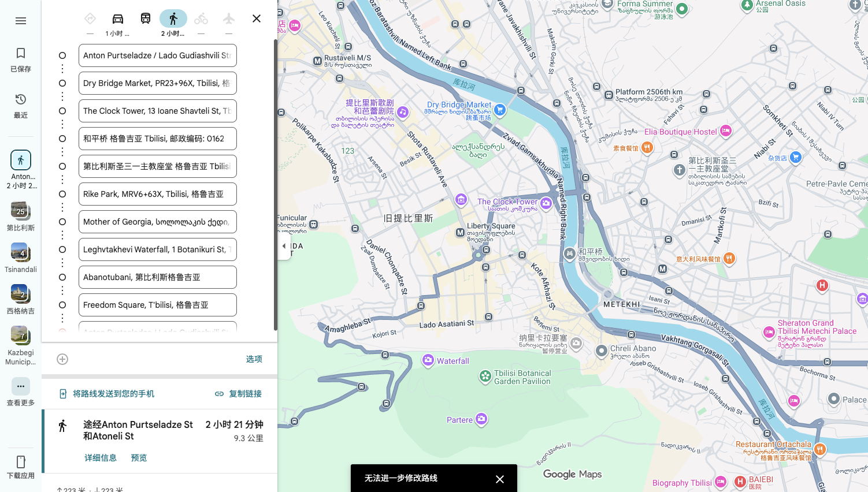The height and width of the screenshot is (492, 868).
Task: Dismiss the 无法进一步修改路线 notification
Action: pos(500,479)
